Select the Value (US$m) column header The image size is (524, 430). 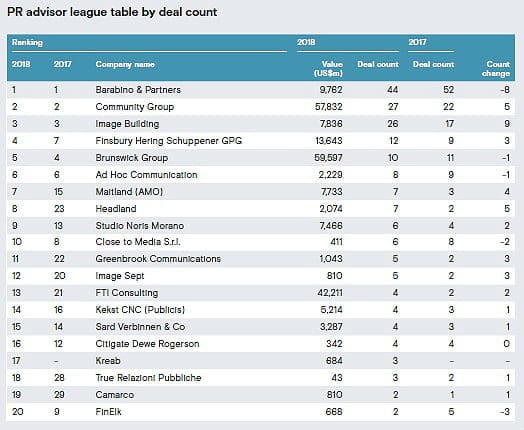pos(328,68)
